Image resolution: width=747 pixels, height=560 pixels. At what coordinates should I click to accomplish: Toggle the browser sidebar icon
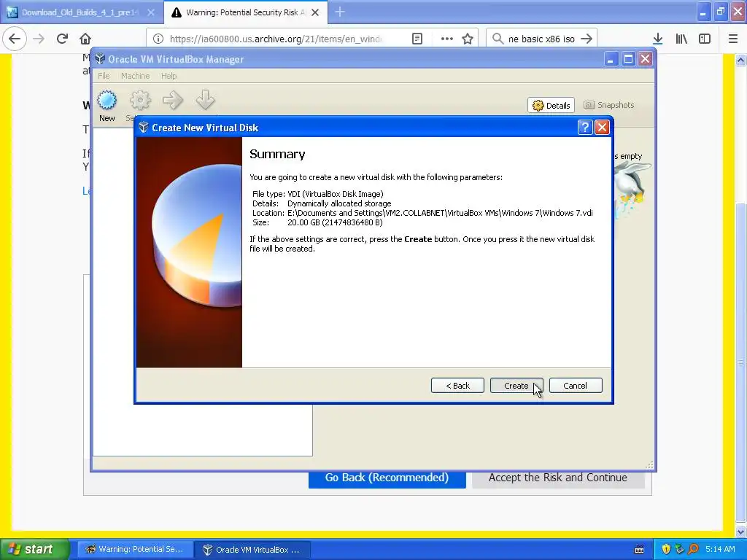coord(705,39)
